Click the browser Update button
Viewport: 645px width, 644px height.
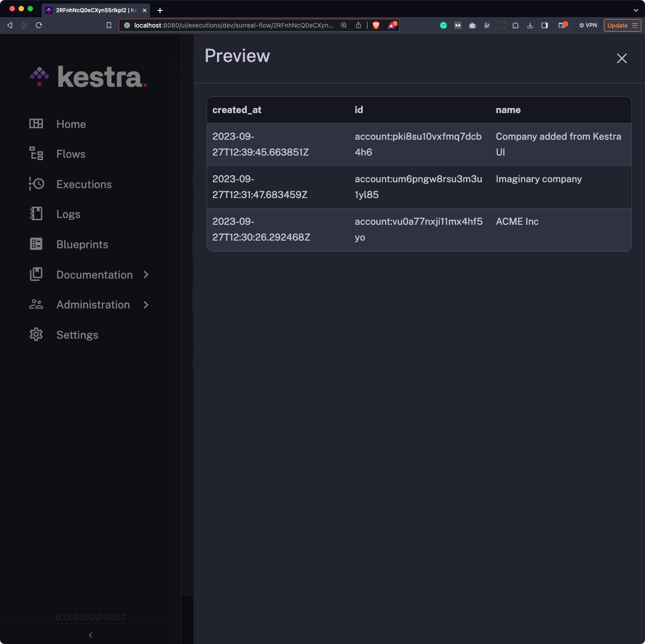pos(617,25)
